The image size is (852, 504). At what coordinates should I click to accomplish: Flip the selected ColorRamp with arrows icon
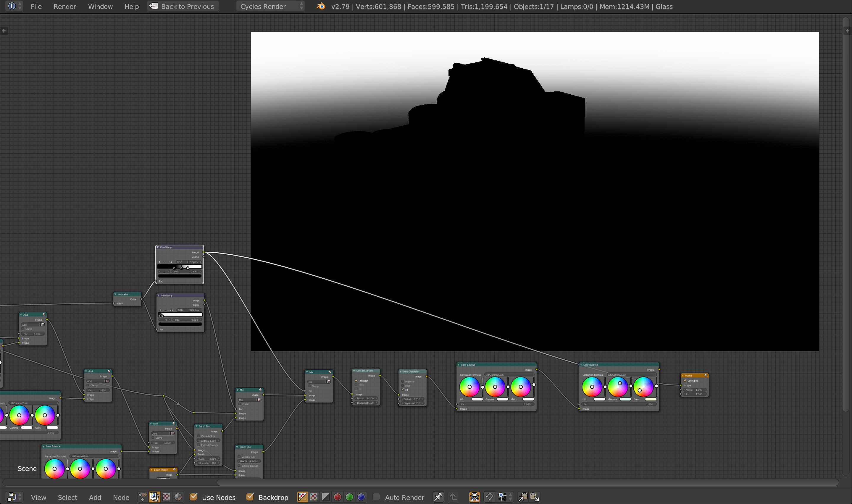[x=170, y=262]
